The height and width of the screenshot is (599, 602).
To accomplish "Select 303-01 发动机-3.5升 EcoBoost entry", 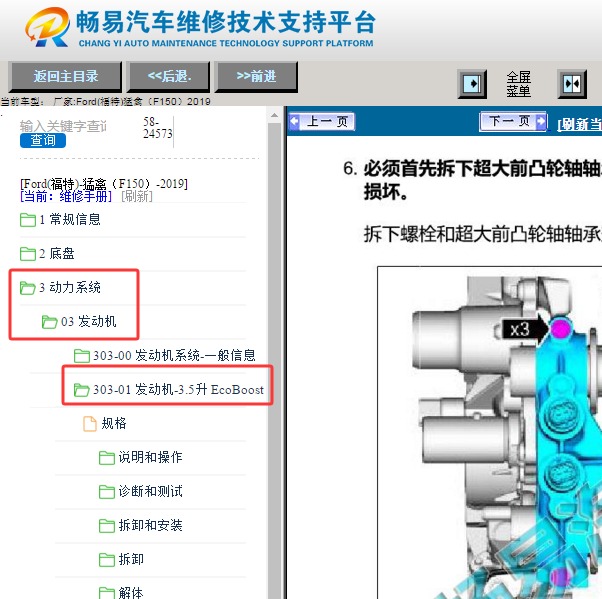I will coord(179,390).
